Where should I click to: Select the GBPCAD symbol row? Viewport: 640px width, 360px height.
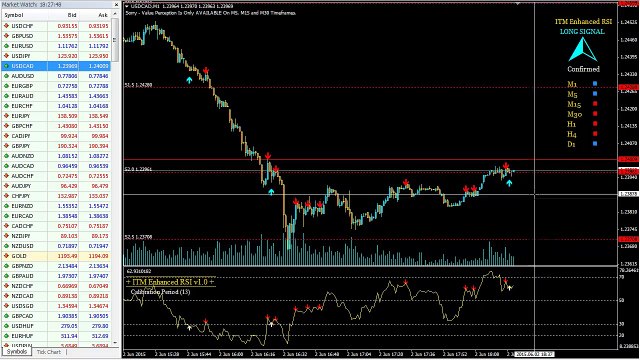tap(56, 316)
